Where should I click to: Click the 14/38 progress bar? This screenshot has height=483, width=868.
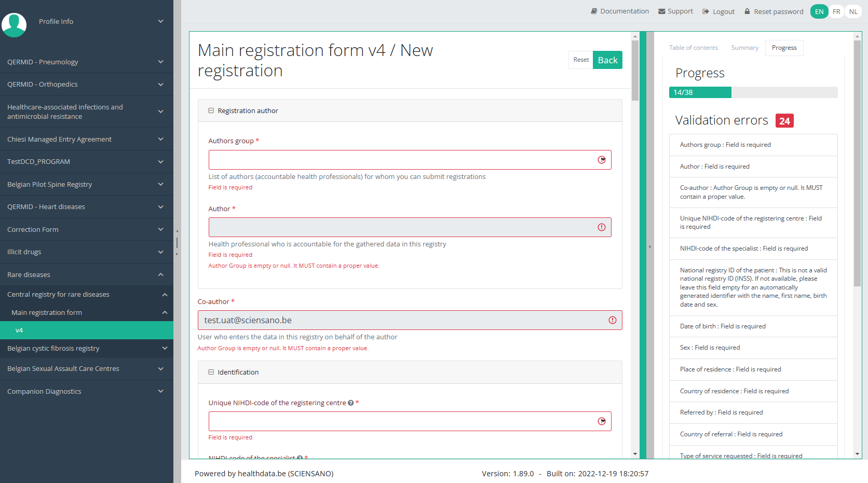[753, 92]
